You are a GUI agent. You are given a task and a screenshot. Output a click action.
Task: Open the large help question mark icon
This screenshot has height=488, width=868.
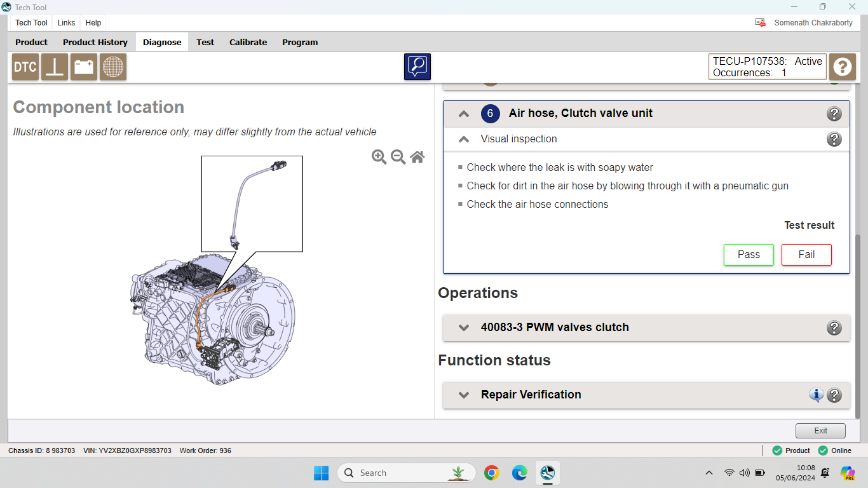point(843,67)
